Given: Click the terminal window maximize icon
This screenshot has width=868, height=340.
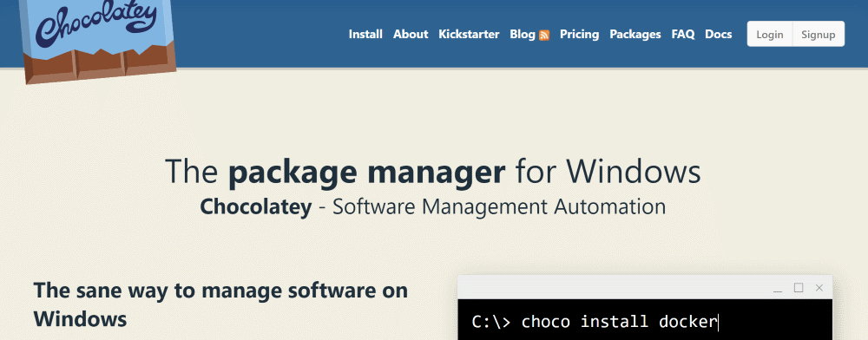Looking at the screenshot, I should [799, 287].
